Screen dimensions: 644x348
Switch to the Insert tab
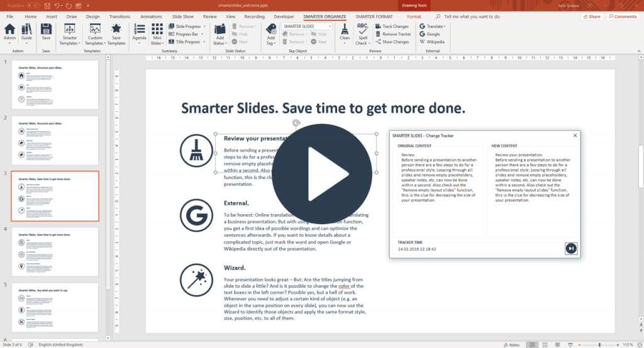pyautogui.click(x=52, y=16)
